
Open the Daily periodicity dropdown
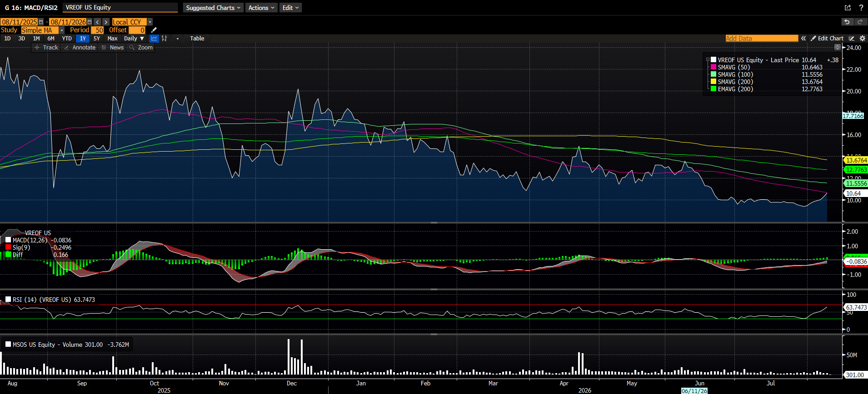coord(134,39)
